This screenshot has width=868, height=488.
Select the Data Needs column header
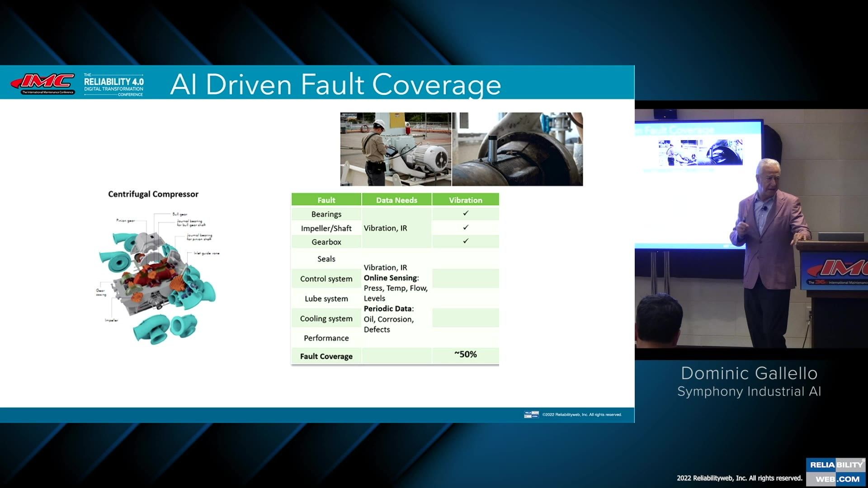pos(396,200)
